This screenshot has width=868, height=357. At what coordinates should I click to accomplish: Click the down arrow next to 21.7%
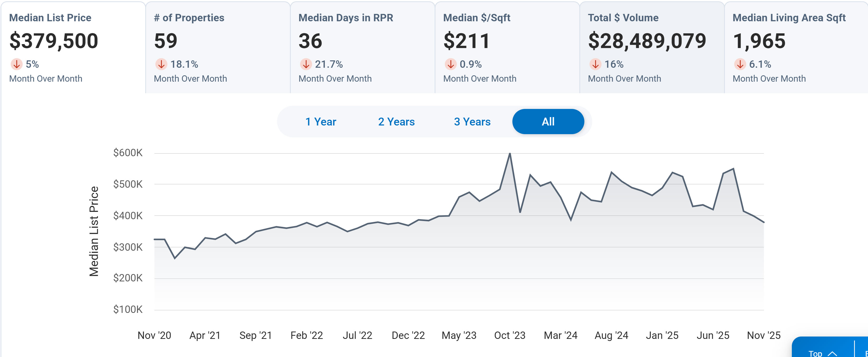coord(306,64)
